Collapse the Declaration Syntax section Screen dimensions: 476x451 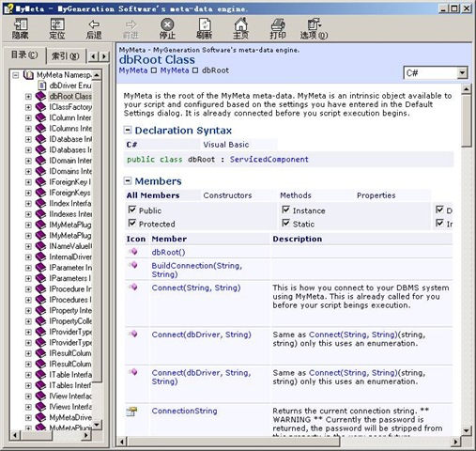(128, 130)
